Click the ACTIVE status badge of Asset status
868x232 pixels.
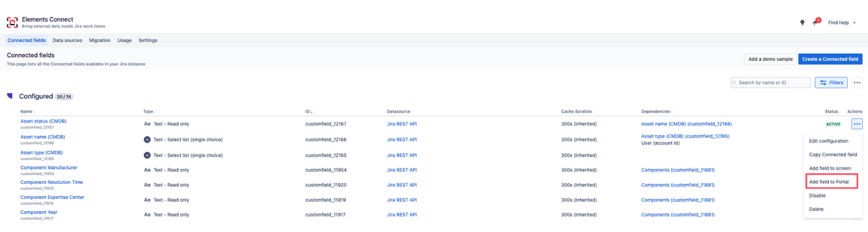(833, 124)
